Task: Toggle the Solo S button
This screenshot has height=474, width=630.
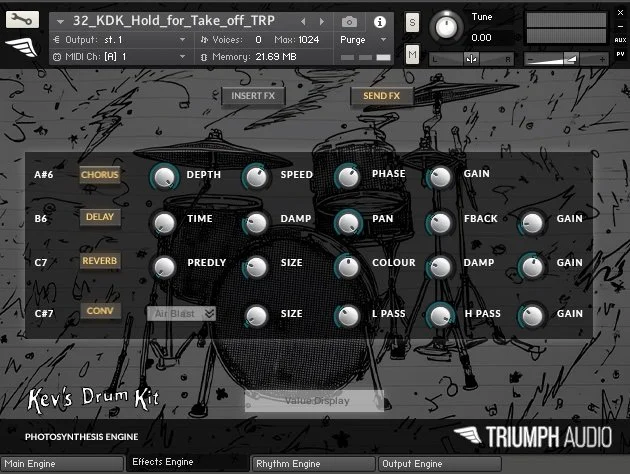Action: [412, 22]
